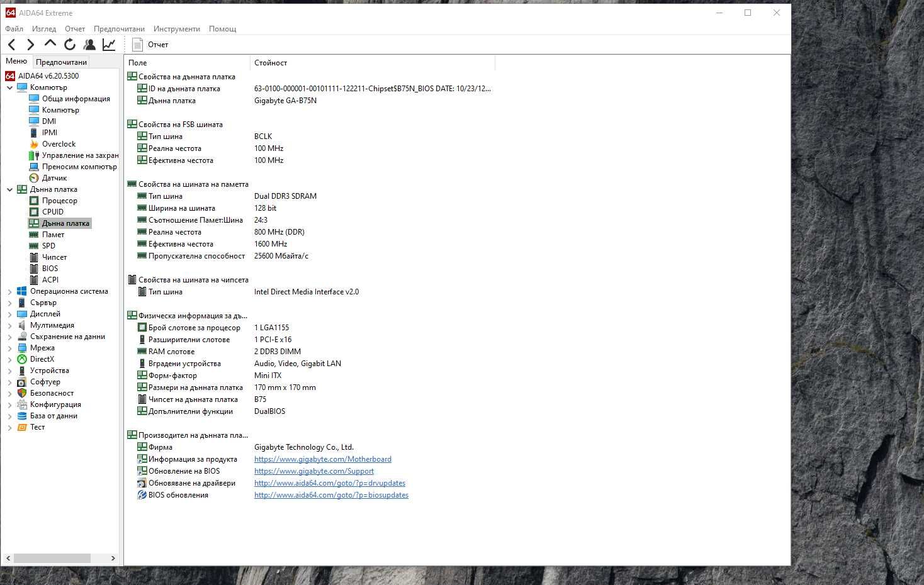Click the IPMI icon in the tree
This screenshot has width=924, height=585.
point(34,133)
